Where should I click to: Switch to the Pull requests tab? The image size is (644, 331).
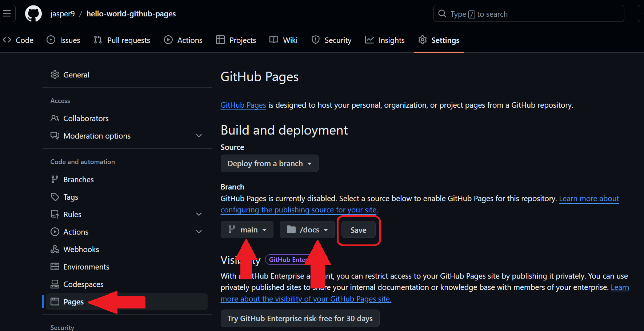point(122,40)
